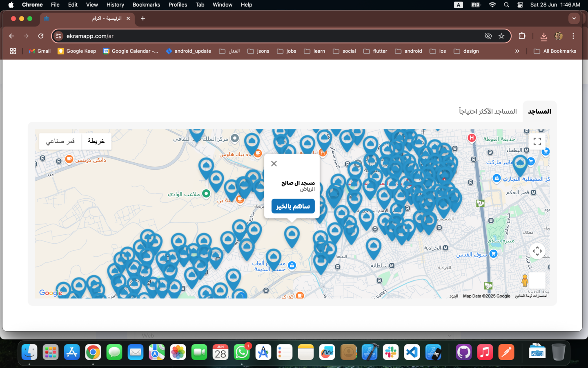Expand the العمل bookmarks folder
588x368 pixels.
[x=229, y=51]
